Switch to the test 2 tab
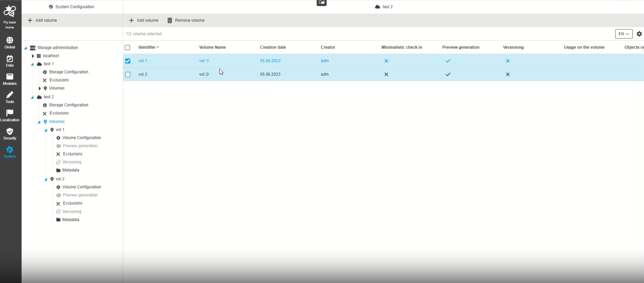Image resolution: width=644 pixels, height=283 pixels. tap(384, 7)
